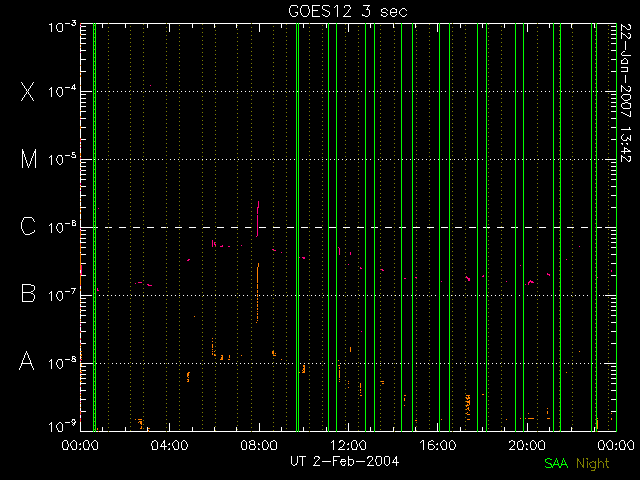The height and width of the screenshot is (480, 640).
Task: Click the 20:00 time axis label
Action: pos(527,445)
